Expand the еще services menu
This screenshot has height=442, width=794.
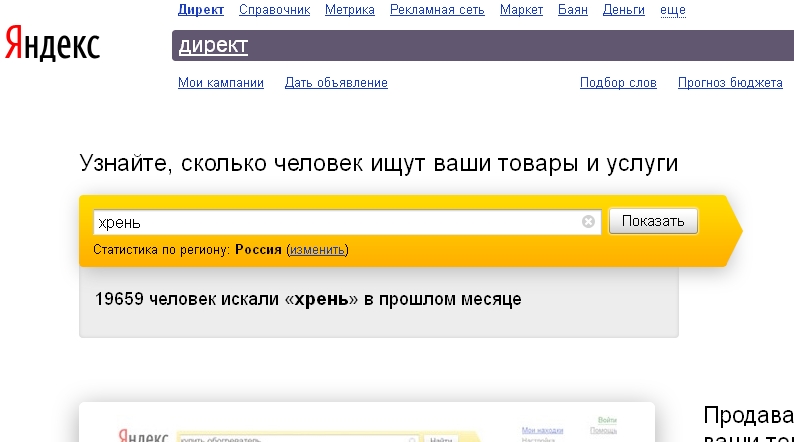(673, 10)
